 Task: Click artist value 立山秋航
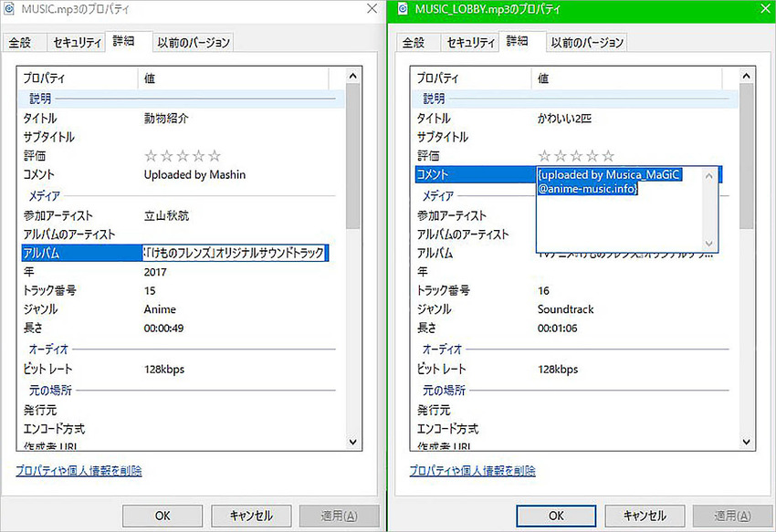(166, 215)
